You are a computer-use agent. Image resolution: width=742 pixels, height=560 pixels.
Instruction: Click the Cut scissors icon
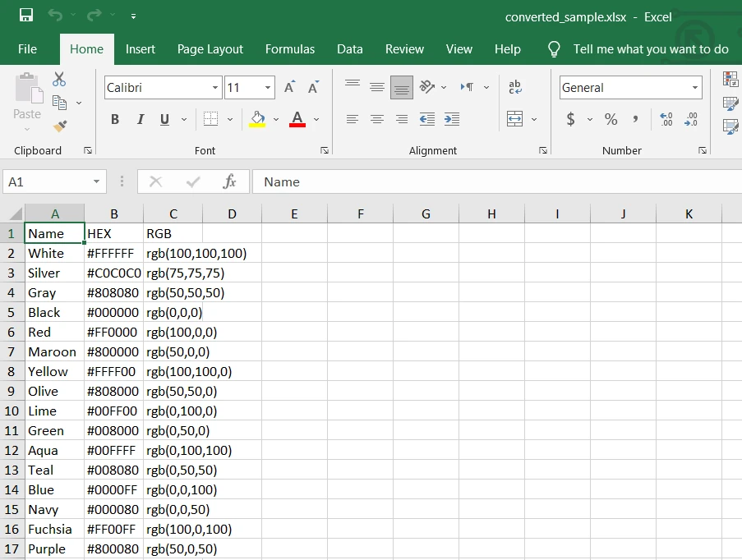coord(59,80)
